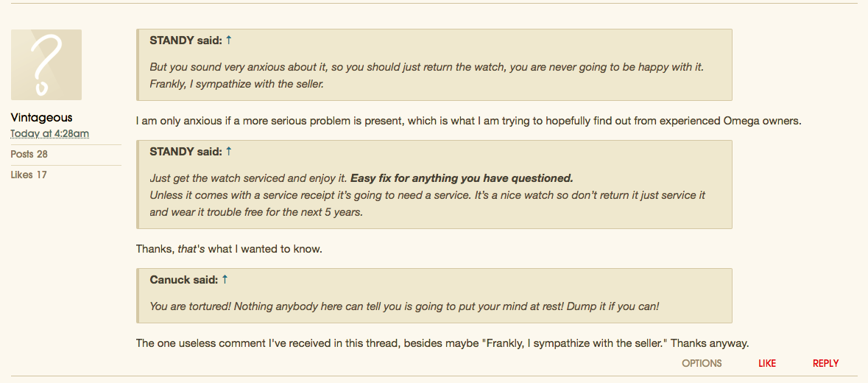Viewport: 868px width, 383px height.
Task: Like this post by Vintageous
Action: 767,363
